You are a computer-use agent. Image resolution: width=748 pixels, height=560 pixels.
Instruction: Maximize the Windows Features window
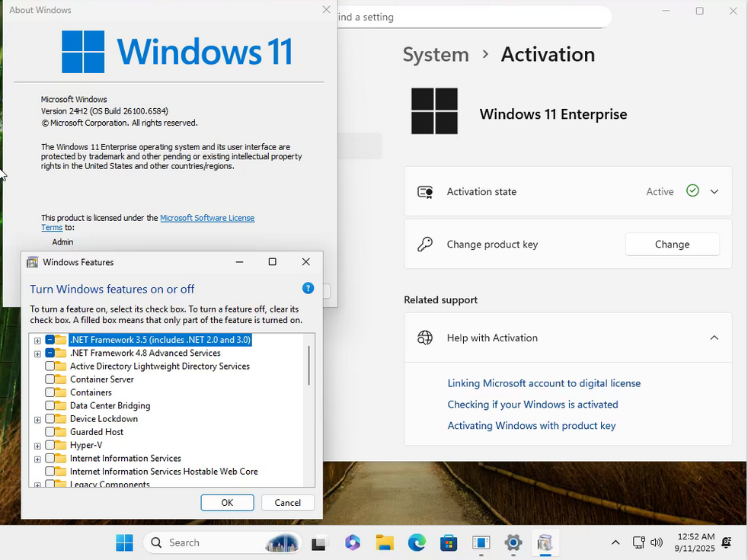click(273, 262)
